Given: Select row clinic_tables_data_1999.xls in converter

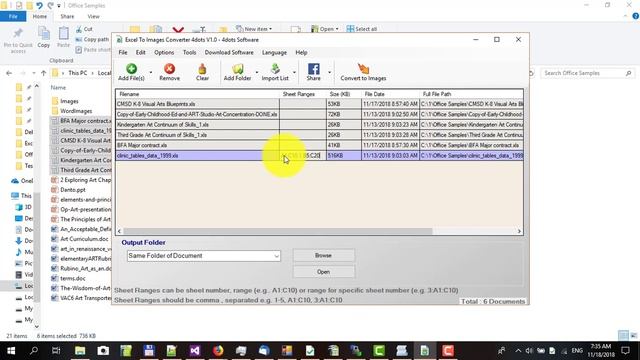Looking at the screenshot, I should pos(319,156).
